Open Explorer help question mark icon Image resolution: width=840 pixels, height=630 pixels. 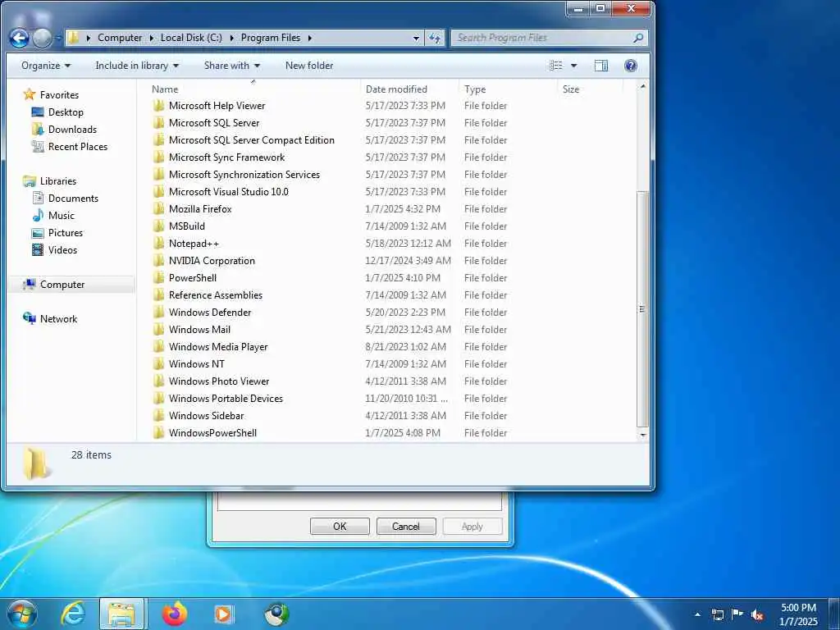pos(631,66)
